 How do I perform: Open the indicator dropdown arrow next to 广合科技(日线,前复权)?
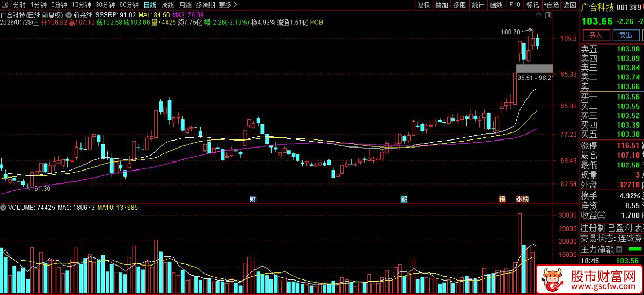coord(68,15)
